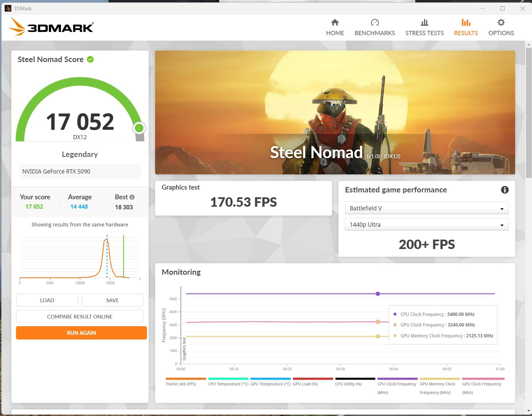This screenshot has height=416, width=532.
Task: Click the green your-score line in the distribution chart
Action: [123, 256]
